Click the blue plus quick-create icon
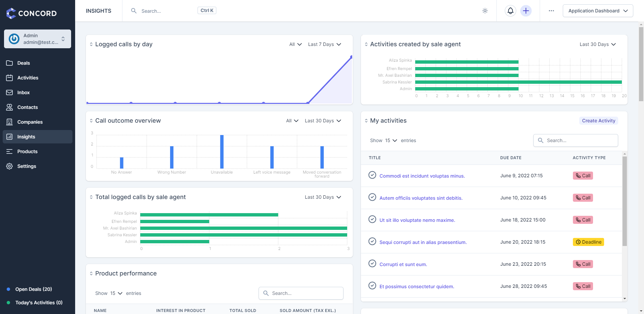644x314 pixels. pyautogui.click(x=526, y=11)
